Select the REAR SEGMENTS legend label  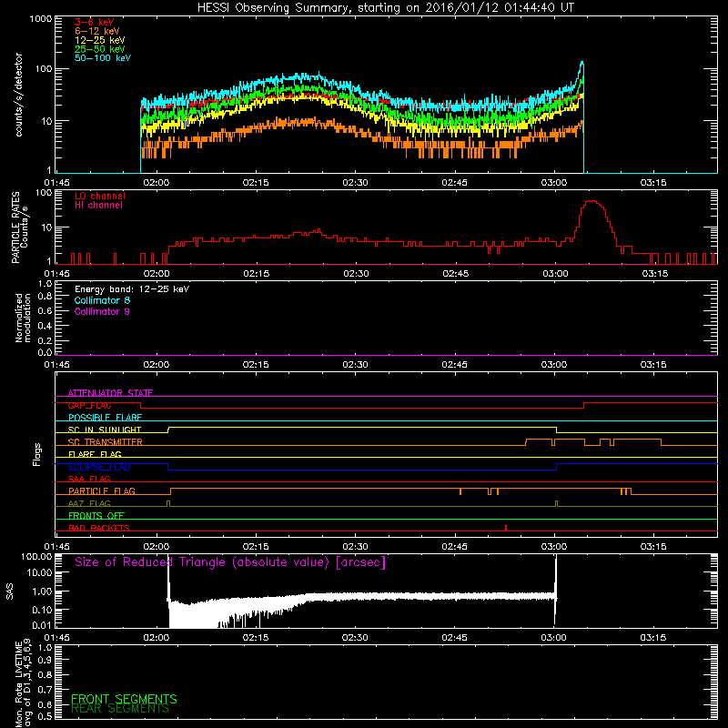(120, 709)
